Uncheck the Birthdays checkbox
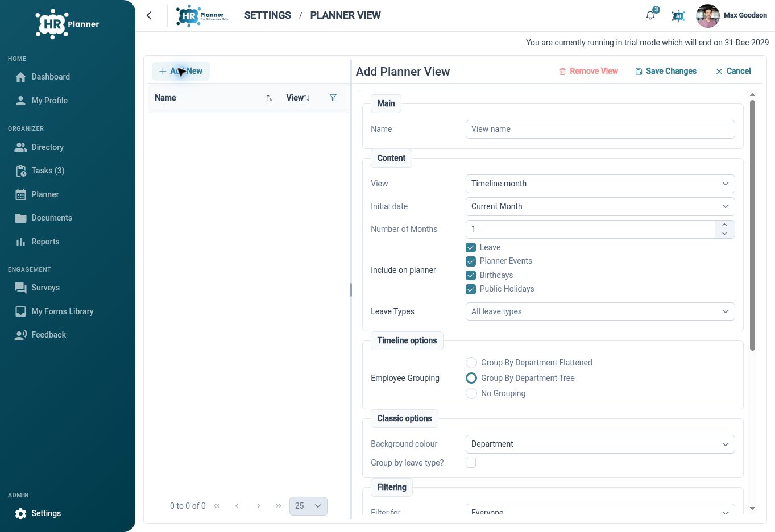This screenshot has width=775, height=532. [x=471, y=275]
